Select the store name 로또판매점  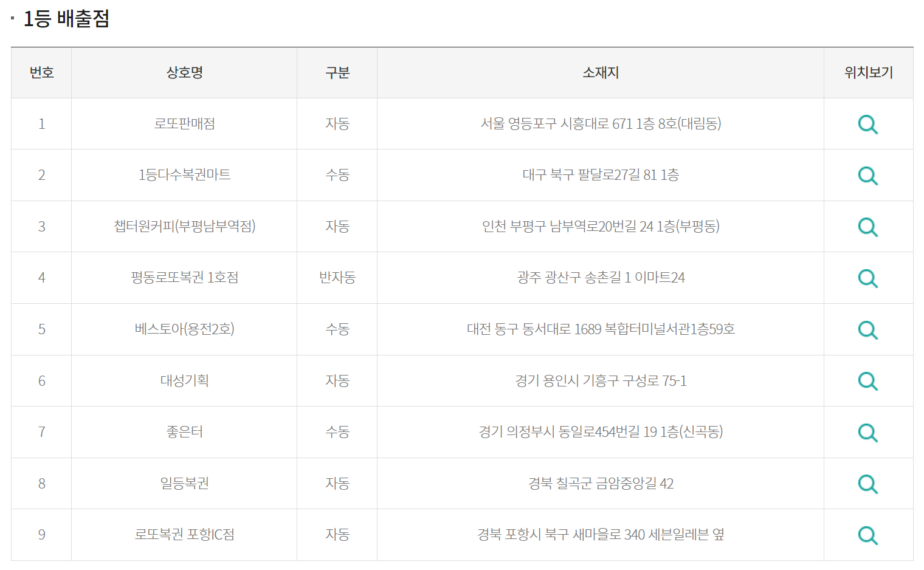[184, 124]
